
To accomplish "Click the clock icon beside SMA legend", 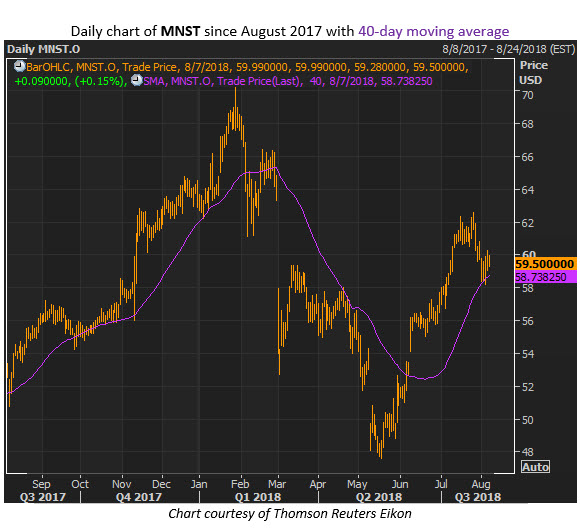I will 137,80.
